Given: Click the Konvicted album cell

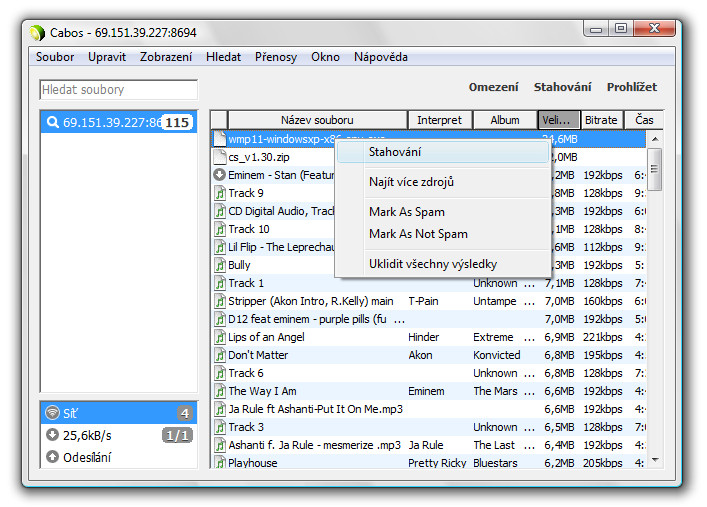Looking at the screenshot, I should [x=496, y=355].
